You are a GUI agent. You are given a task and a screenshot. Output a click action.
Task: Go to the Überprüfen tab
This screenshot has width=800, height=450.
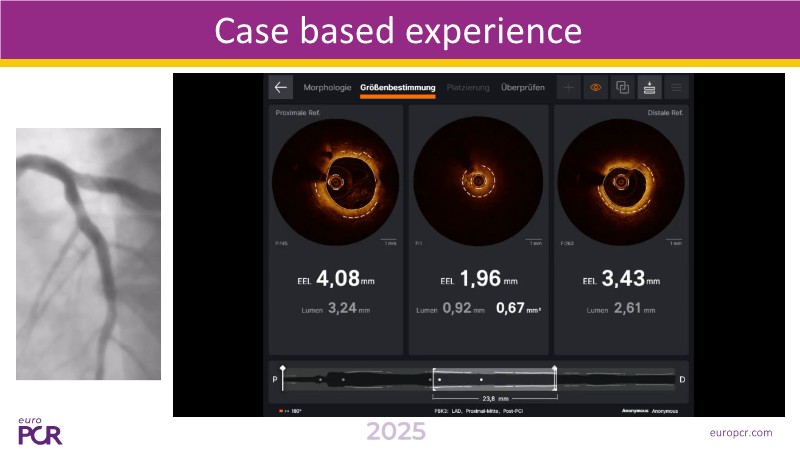pyautogui.click(x=522, y=88)
